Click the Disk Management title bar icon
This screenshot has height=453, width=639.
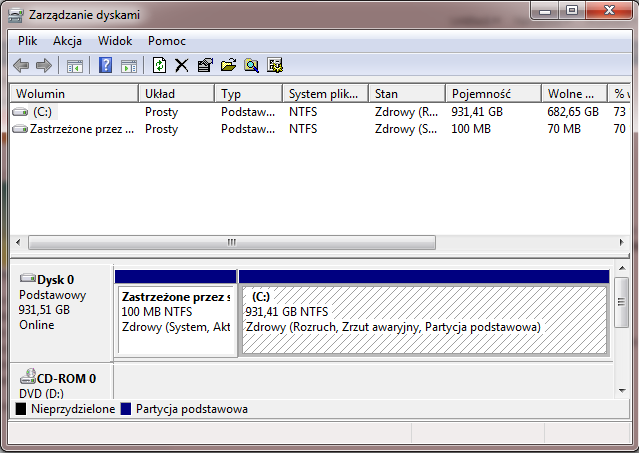[16, 15]
